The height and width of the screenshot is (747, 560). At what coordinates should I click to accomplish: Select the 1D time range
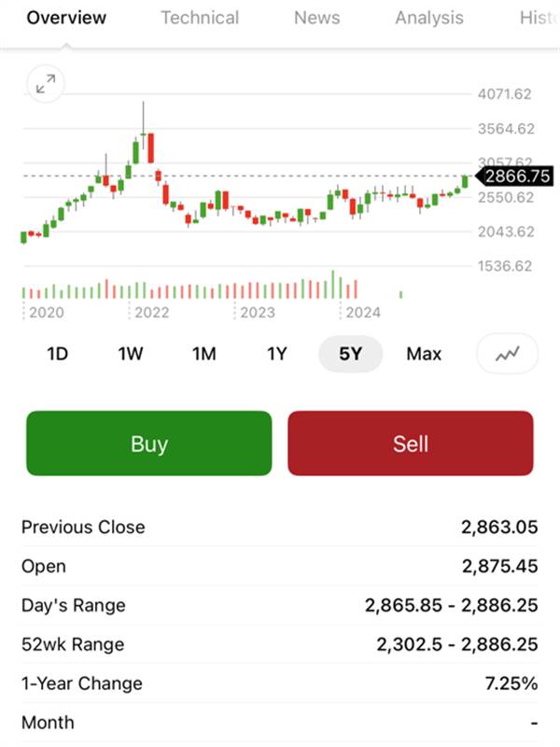pos(58,354)
